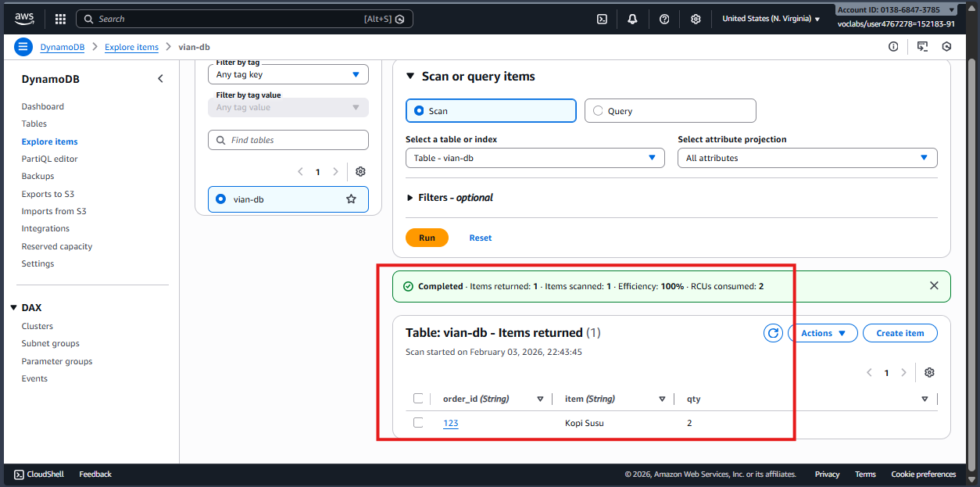The image size is (980, 487).
Task: Favorite the vian-db table with star
Action: coord(351,199)
